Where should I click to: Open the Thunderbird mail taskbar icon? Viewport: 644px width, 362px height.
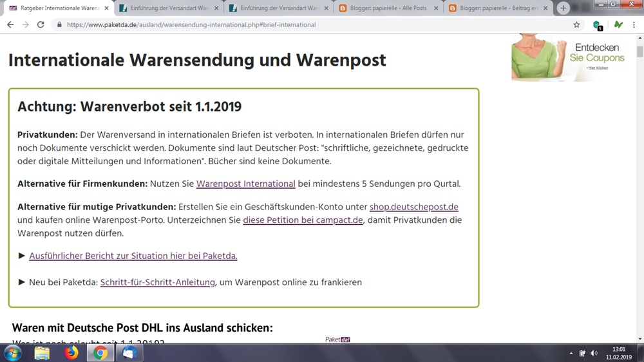pyautogui.click(x=129, y=353)
